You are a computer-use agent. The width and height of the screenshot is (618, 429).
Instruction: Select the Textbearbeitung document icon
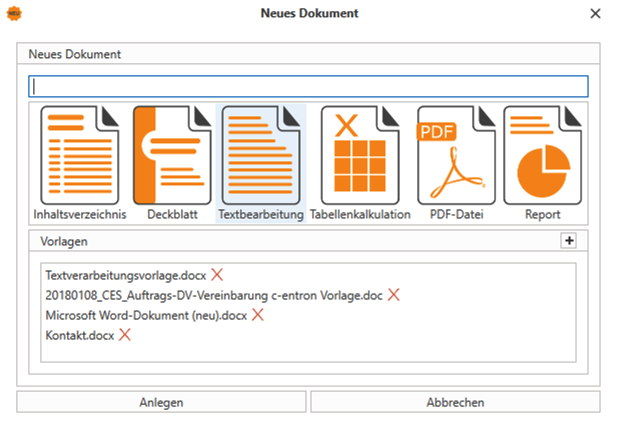pos(260,156)
